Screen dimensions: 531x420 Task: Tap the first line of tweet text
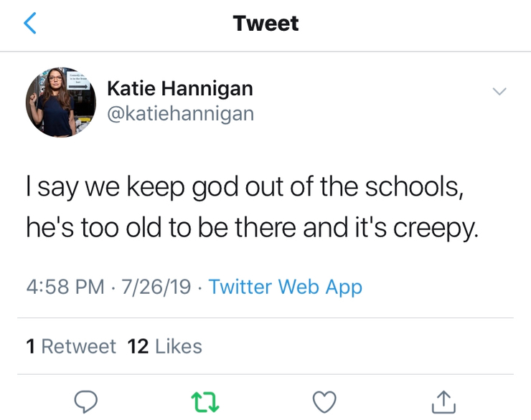pyautogui.click(x=245, y=187)
